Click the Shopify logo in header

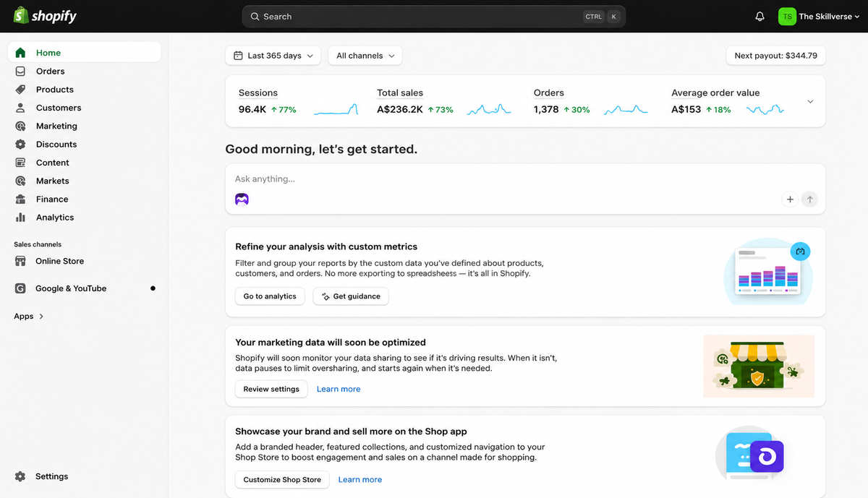click(x=45, y=15)
